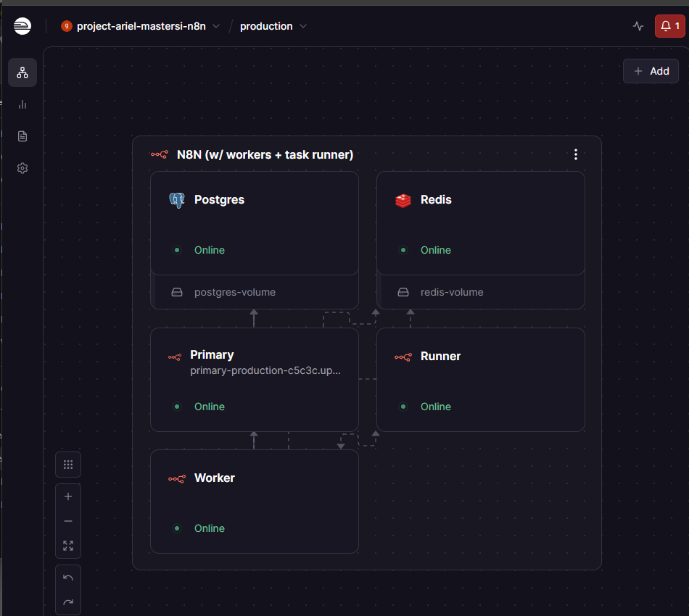Open the postgres-volume row
689x616 pixels.
[255, 292]
